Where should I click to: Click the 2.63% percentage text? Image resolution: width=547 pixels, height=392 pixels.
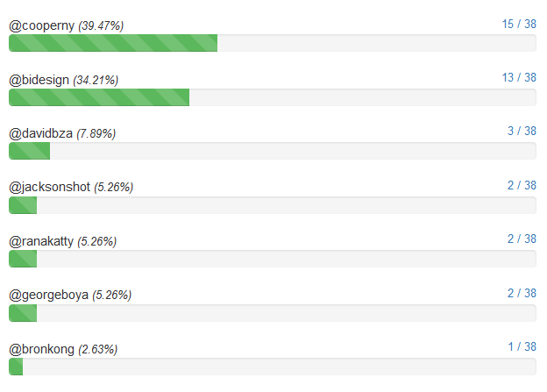pyautogui.click(x=98, y=350)
